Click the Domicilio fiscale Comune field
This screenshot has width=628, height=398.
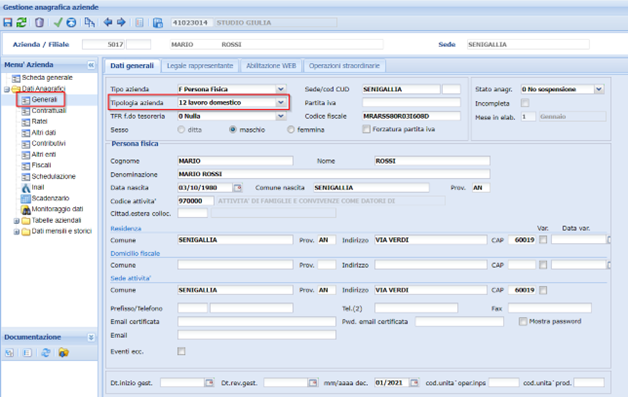pyautogui.click(x=235, y=265)
